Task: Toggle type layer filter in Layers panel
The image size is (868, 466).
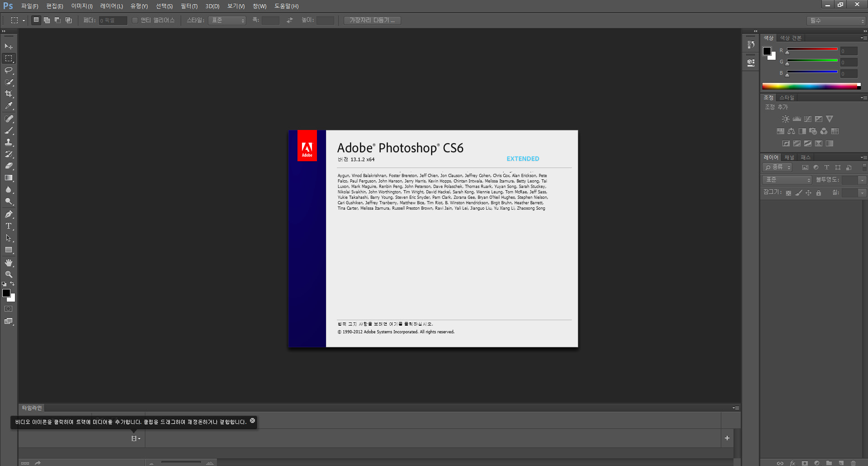Action: click(x=827, y=168)
